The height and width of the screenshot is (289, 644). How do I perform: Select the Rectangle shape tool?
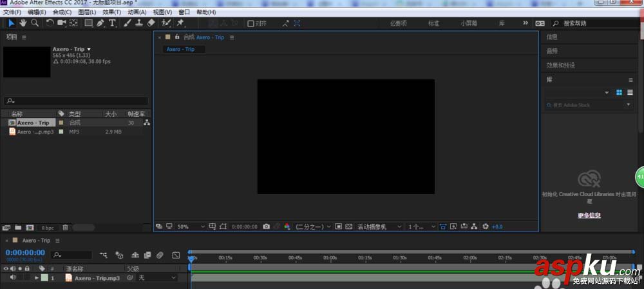pyautogui.click(x=89, y=23)
